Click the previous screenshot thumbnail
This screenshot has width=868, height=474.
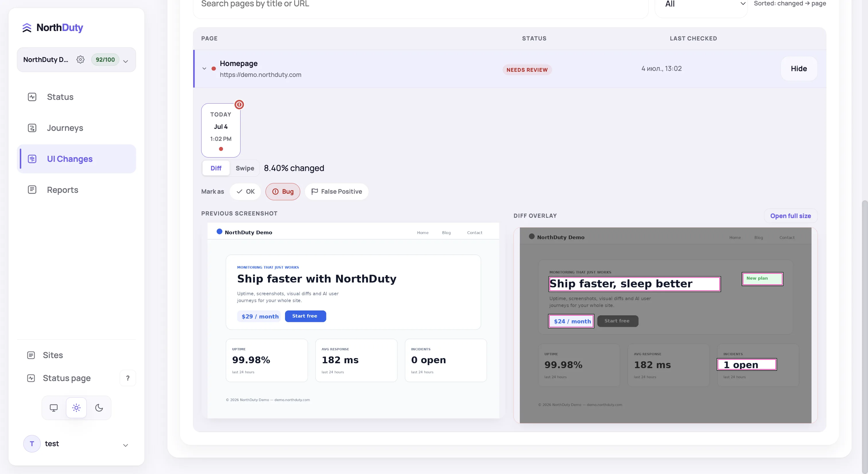coord(353,321)
